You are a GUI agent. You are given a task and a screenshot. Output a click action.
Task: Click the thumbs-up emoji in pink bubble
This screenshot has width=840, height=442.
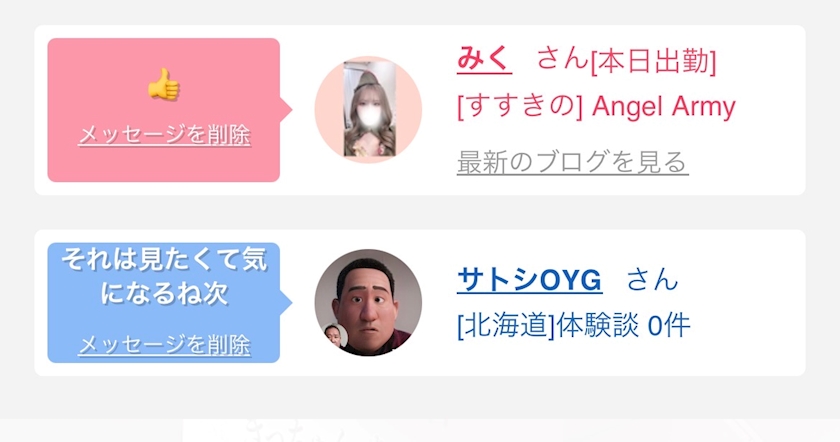point(163,85)
